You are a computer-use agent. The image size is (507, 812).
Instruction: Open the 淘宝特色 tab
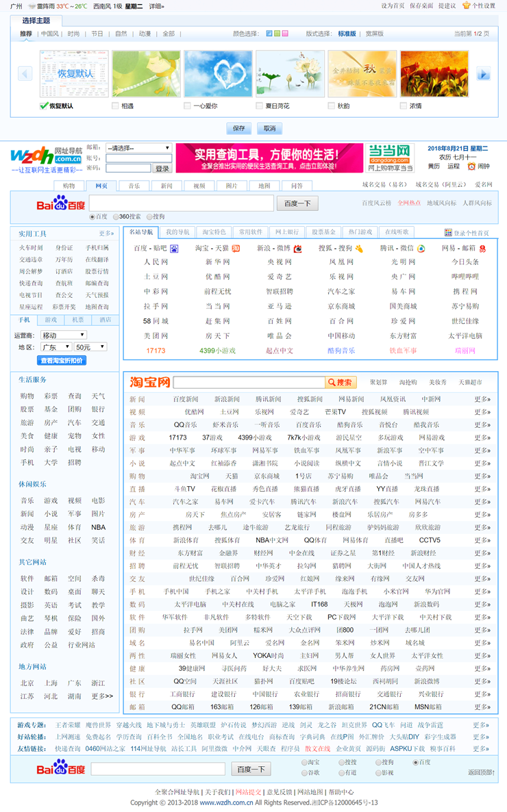(x=214, y=232)
